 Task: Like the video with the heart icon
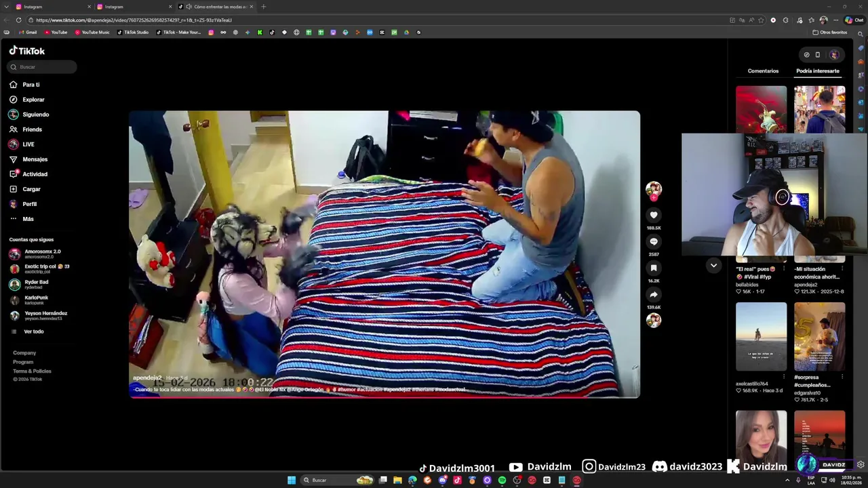point(654,216)
